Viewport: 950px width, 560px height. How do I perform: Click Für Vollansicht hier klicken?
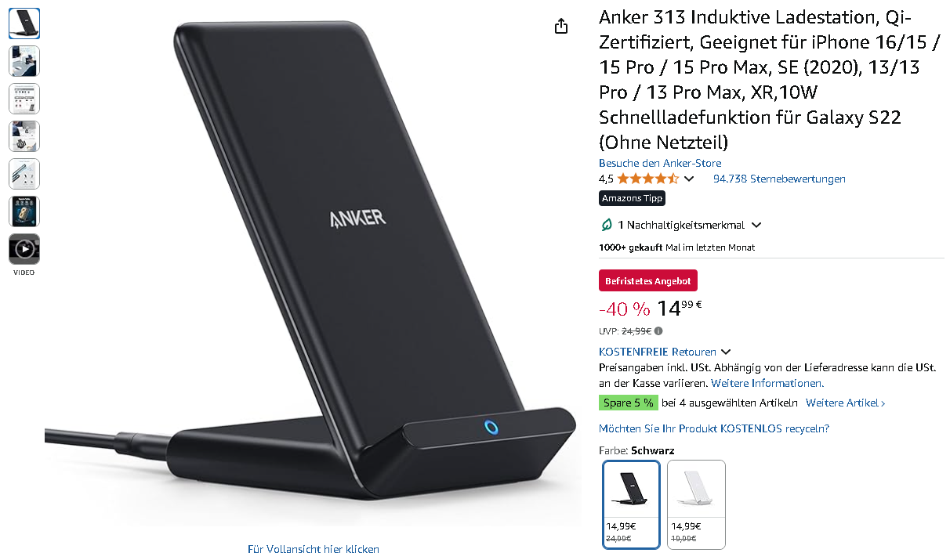[314, 549]
